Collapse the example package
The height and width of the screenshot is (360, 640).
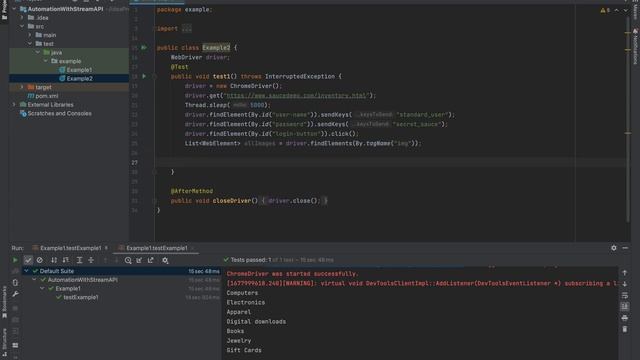[x=45, y=61]
